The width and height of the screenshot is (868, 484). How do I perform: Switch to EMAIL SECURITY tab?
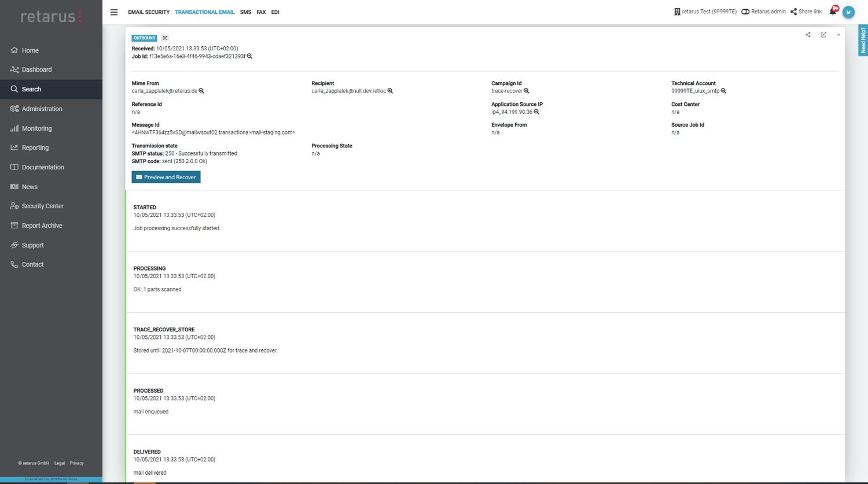[x=149, y=12]
